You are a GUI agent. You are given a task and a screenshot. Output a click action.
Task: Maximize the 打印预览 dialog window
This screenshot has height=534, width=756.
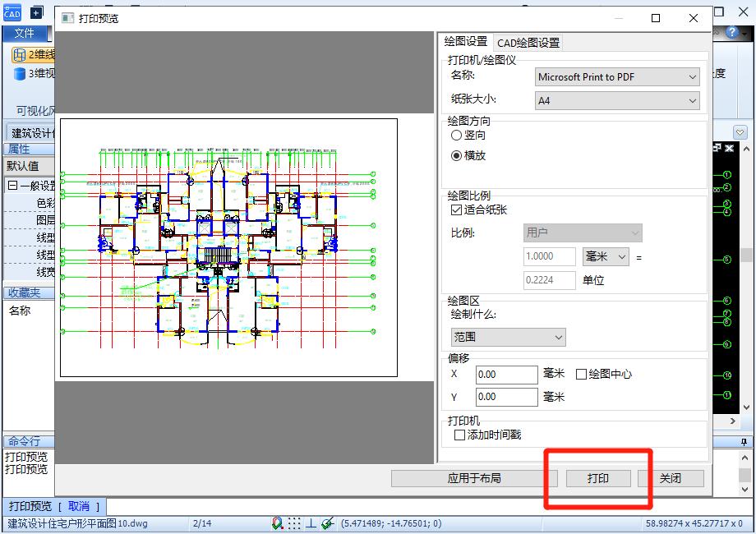[x=656, y=18]
